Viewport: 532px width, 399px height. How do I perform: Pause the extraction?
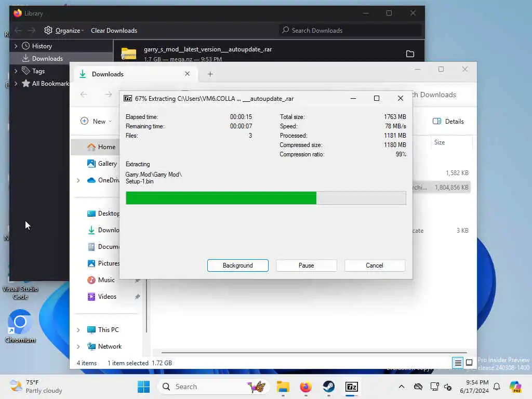pos(306,265)
